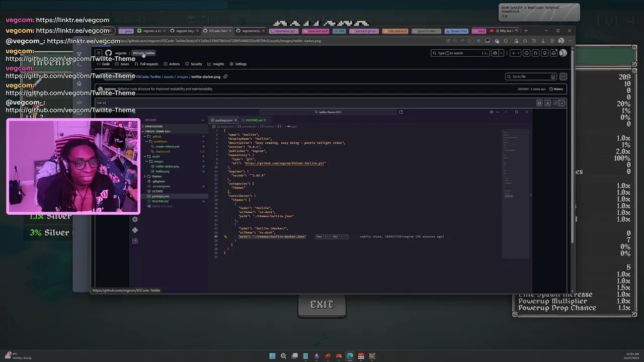Switch to vegcom/scripts browser tab
Image resolution: width=644 pixels, height=362 pixels.
coord(250,31)
